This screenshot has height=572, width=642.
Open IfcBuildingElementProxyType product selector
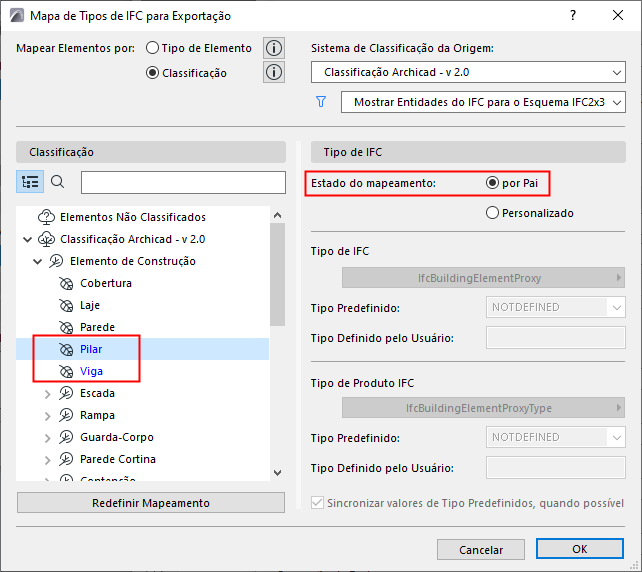click(x=483, y=408)
